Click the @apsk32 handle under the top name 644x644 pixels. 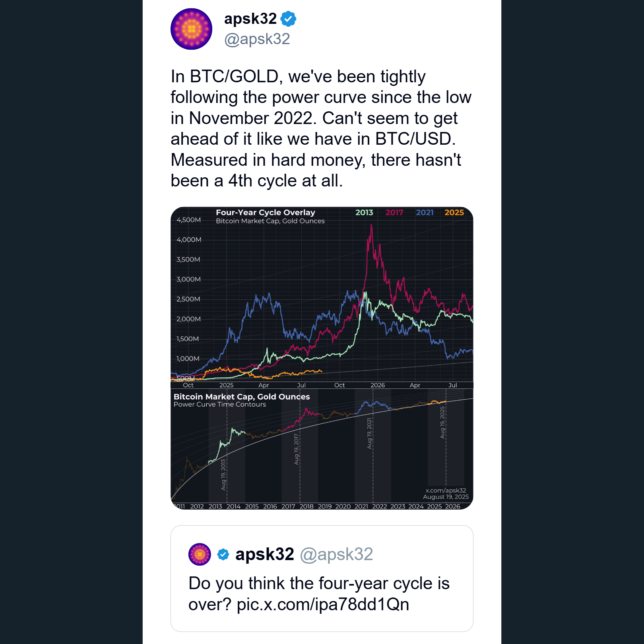point(257,39)
